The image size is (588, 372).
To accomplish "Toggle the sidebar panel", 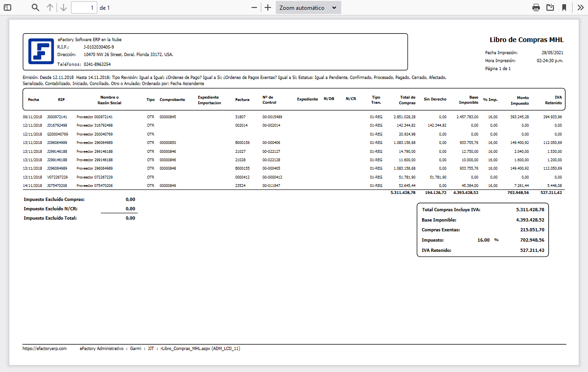I will point(7,7).
